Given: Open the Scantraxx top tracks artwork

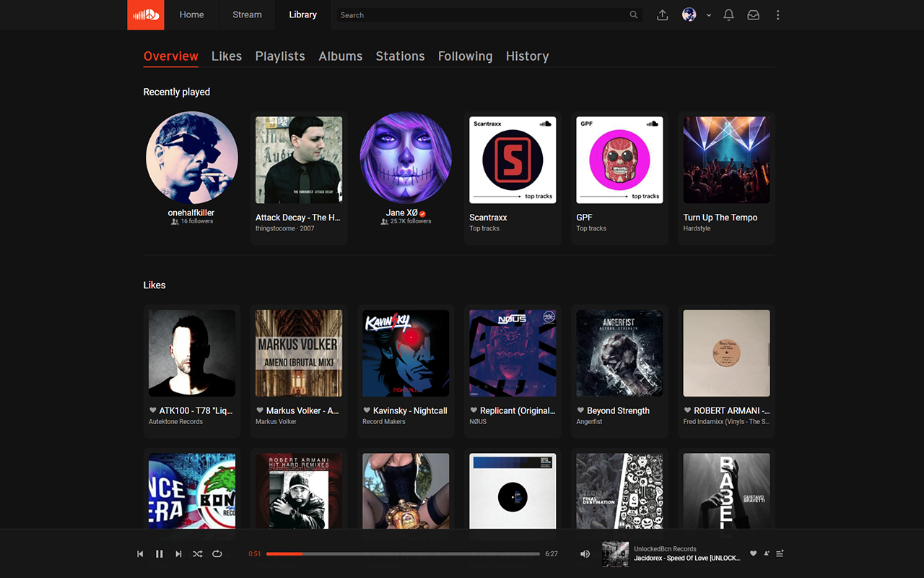Looking at the screenshot, I should click(x=513, y=160).
